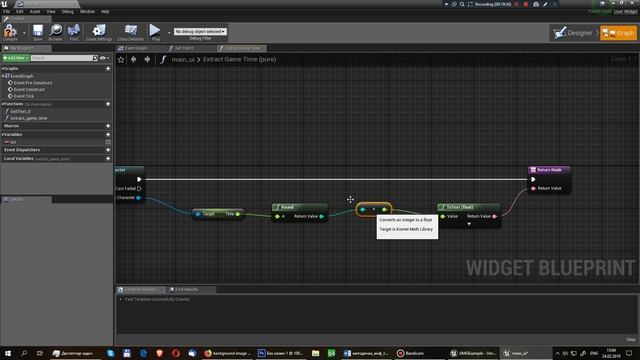The width and height of the screenshot is (640, 360).
Task: Select Event Construct in the tree
Action: [29, 89]
